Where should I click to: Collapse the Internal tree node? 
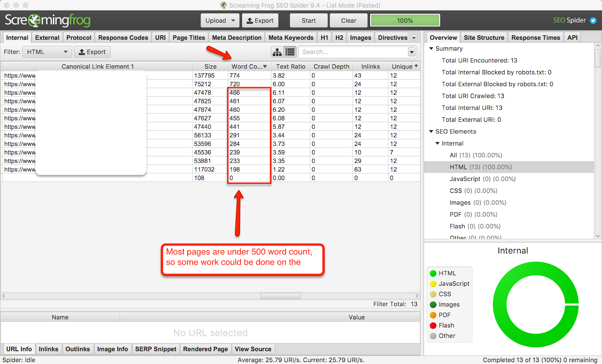[x=437, y=143]
